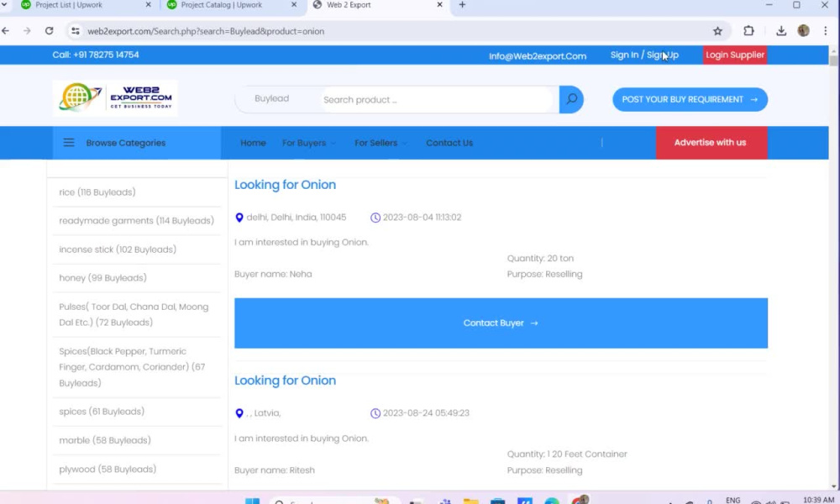Open the Buylead search type selector
This screenshot has width=840, height=504.
tap(271, 98)
